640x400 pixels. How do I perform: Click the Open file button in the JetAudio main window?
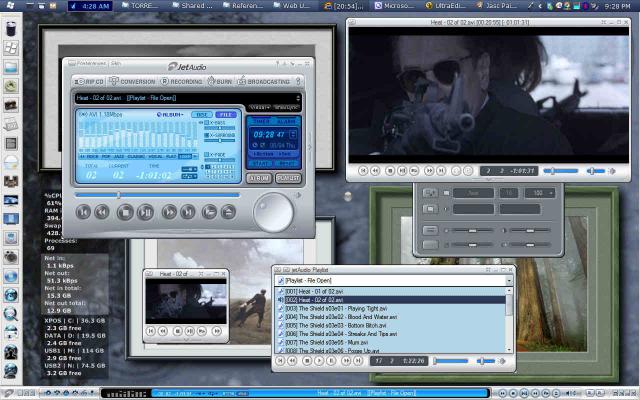[209, 212]
